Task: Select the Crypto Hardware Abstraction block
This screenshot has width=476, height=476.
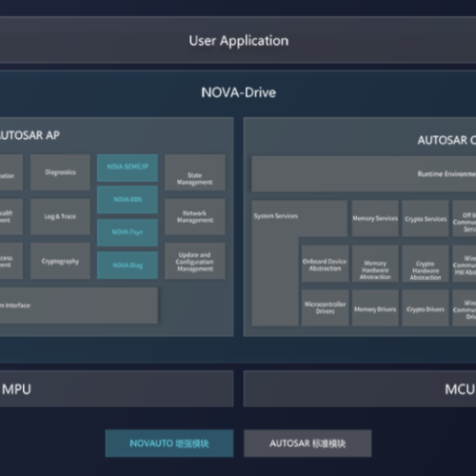Action: tap(426, 264)
